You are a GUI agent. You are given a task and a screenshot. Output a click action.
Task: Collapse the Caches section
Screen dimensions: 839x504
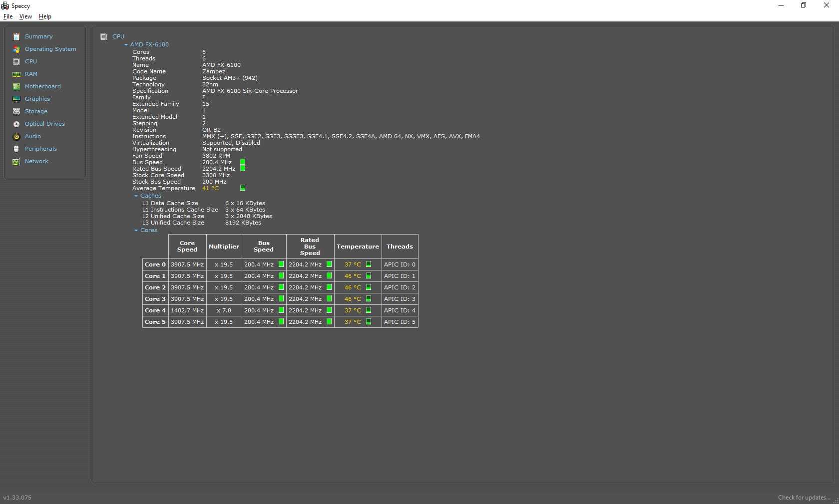(136, 196)
